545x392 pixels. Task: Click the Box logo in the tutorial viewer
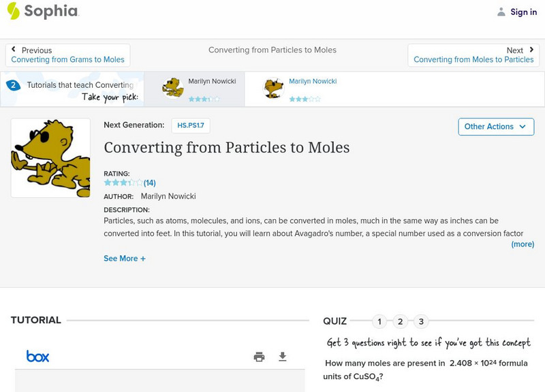[x=37, y=356]
